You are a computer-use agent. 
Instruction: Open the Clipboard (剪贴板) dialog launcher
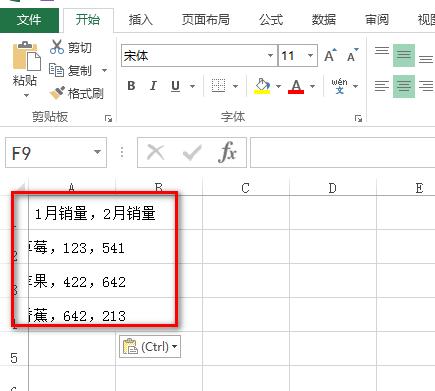(108, 118)
